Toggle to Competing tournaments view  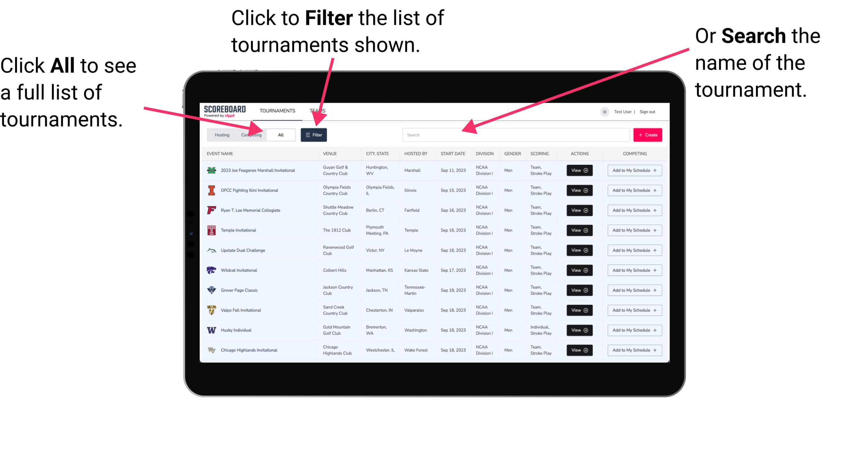[x=251, y=135]
